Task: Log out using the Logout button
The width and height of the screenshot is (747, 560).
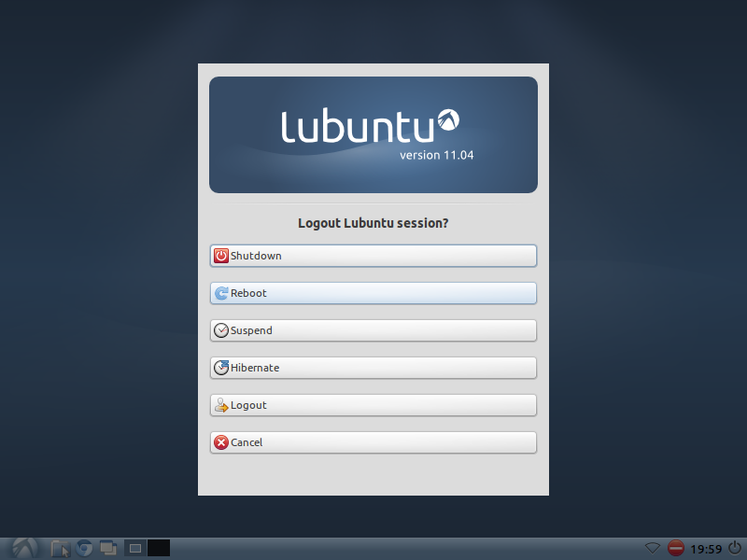Action: click(373, 405)
